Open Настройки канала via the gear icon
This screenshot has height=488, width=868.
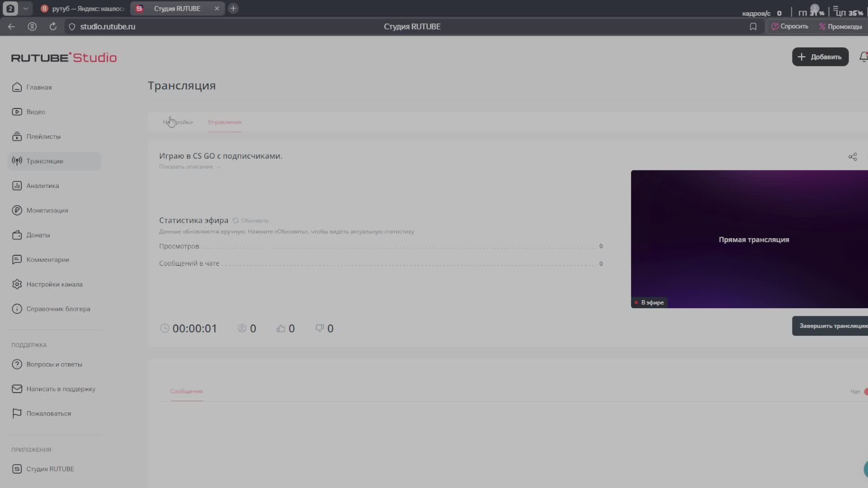coord(17,284)
